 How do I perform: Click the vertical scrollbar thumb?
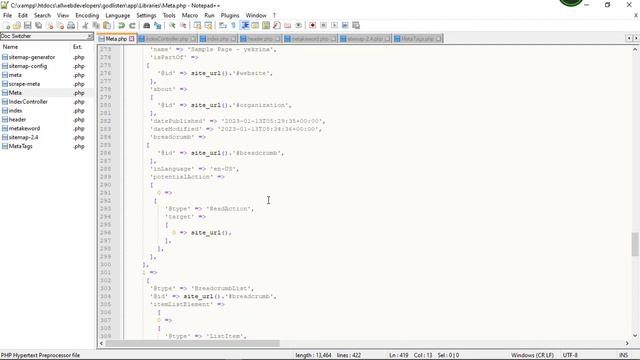pyautogui.click(x=635, y=244)
